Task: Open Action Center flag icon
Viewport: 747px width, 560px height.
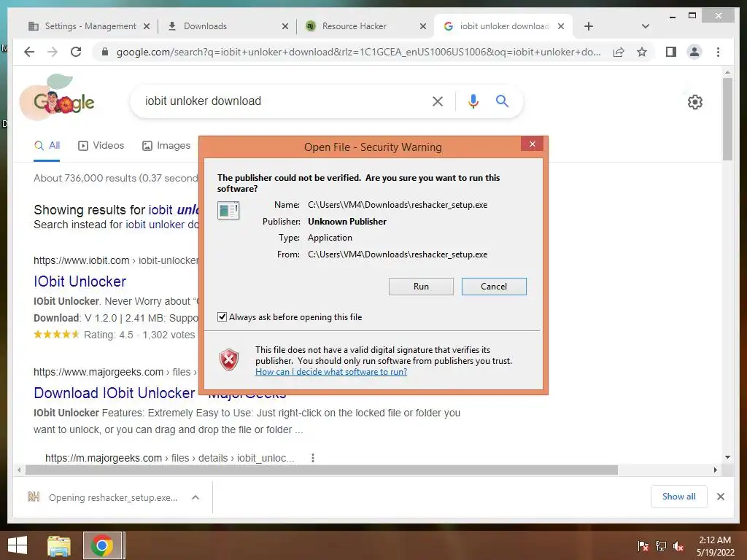Action: pos(643,546)
